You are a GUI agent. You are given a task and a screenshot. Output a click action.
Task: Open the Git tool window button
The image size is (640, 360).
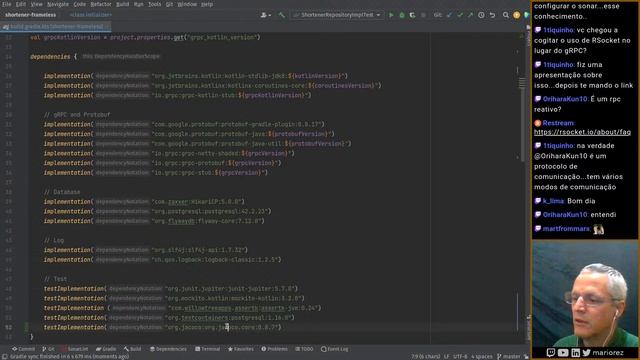(x=48, y=349)
